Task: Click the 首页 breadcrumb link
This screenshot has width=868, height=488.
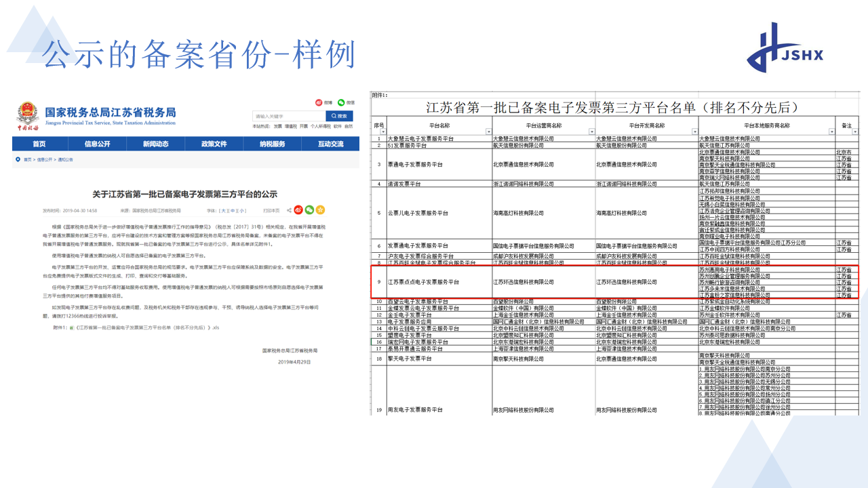Action: [x=28, y=159]
